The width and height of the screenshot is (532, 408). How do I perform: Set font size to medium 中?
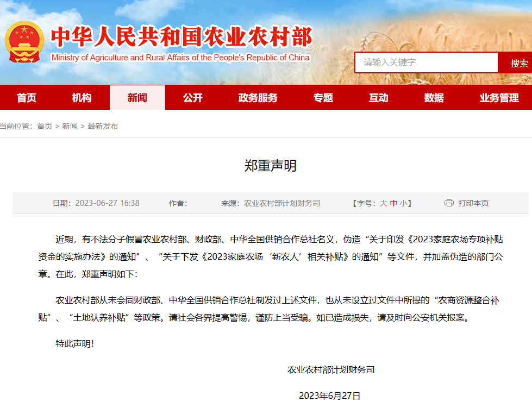point(393,203)
